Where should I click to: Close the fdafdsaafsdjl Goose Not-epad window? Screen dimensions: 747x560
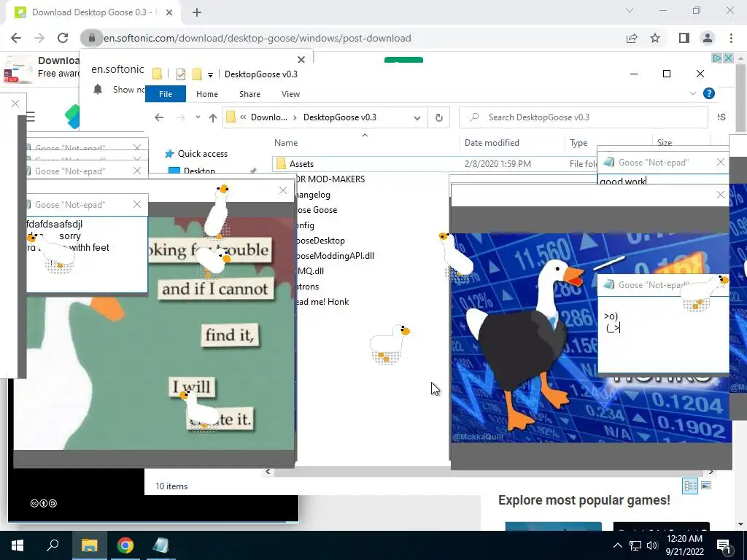tap(137, 204)
